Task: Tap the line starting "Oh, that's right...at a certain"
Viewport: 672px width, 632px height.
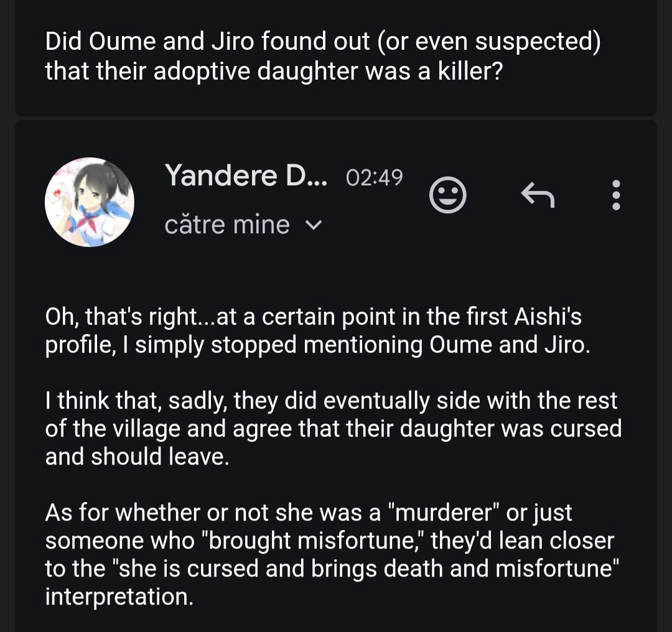Action: click(x=313, y=317)
